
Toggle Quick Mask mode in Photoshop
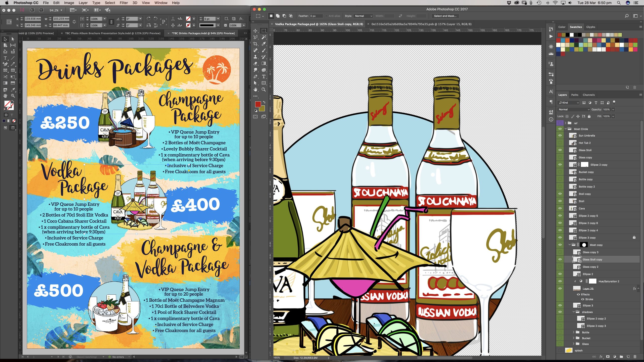tap(255, 117)
